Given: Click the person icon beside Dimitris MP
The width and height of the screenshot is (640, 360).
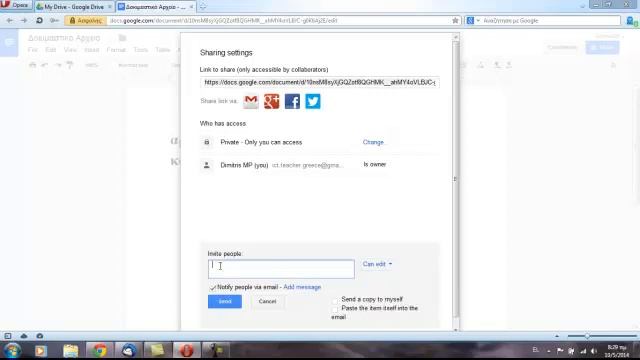Looking at the screenshot, I should [x=207, y=165].
